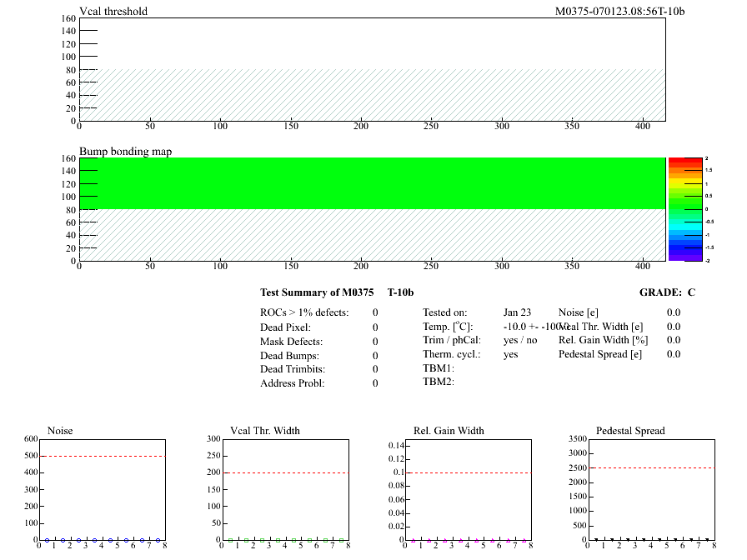Viewport: 747px width, 560px height.
Task: Click the 0 value for Dead Trimbits
Action: click(x=375, y=369)
